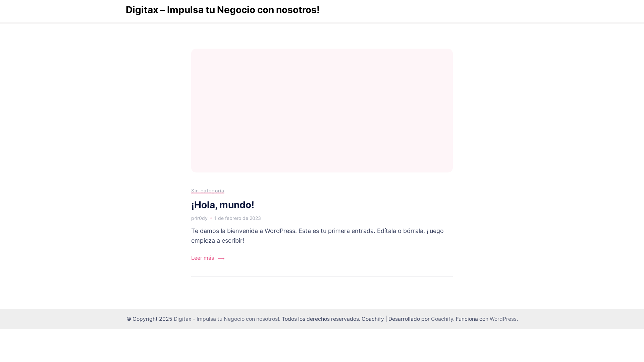The width and height of the screenshot is (644, 362).
Task: View author p4r0dy's posts
Action: tap(199, 218)
